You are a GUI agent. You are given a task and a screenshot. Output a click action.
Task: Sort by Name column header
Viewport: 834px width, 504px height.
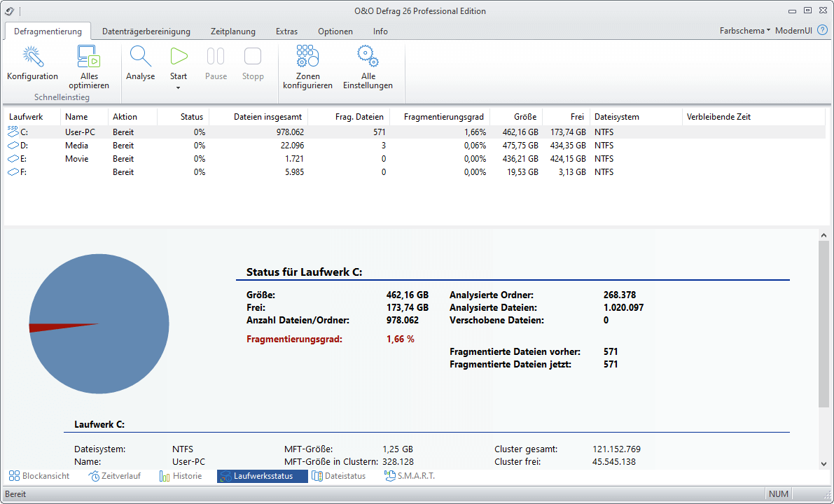coord(85,116)
